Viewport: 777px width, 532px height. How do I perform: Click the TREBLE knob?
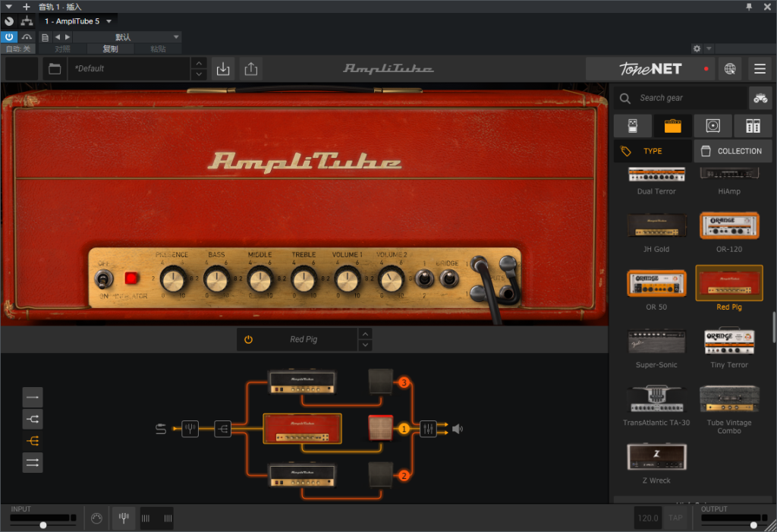point(304,279)
